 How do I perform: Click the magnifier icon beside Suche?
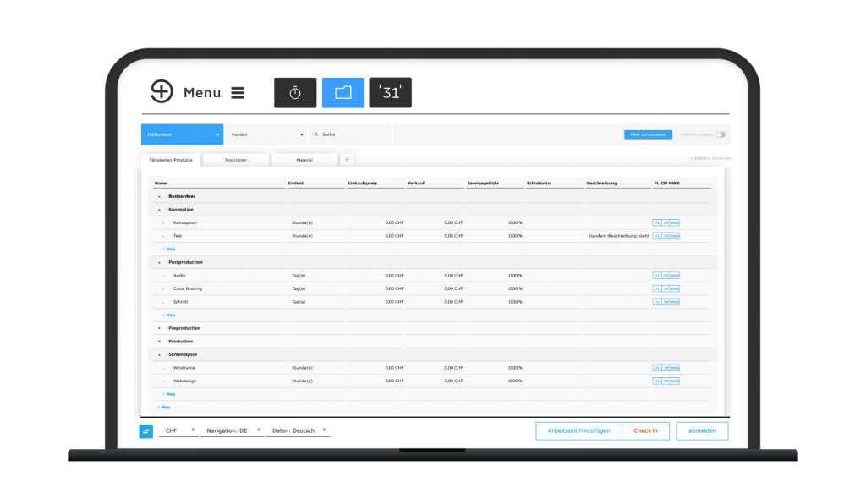point(316,134)
